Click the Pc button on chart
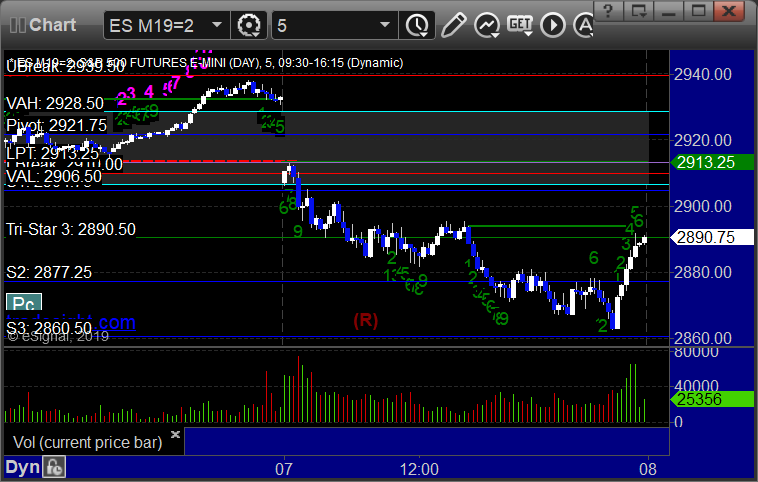The width and height of the screenshot is (758, 482). pos(24,303)
